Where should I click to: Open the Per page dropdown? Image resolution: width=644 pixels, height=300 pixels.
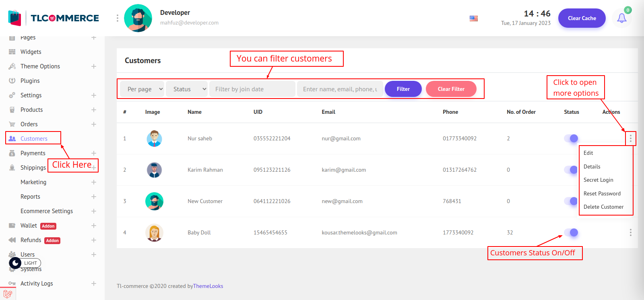point(142,89)
